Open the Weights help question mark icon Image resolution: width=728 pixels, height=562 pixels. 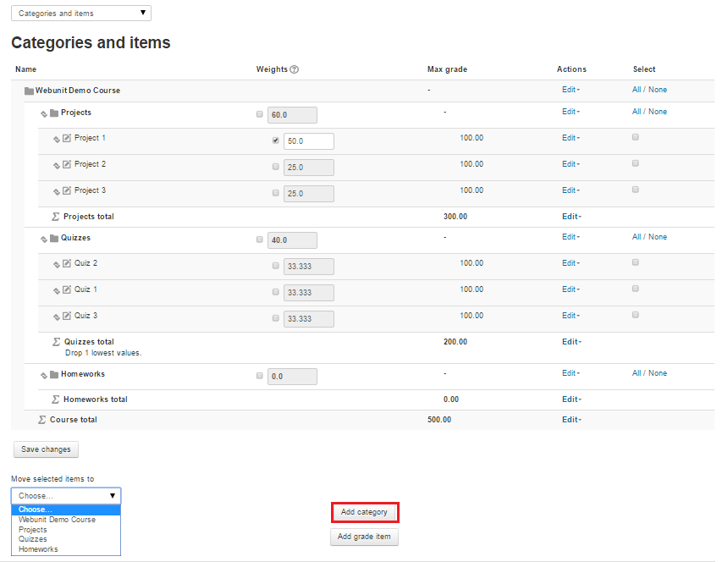[x=294, y=69]
